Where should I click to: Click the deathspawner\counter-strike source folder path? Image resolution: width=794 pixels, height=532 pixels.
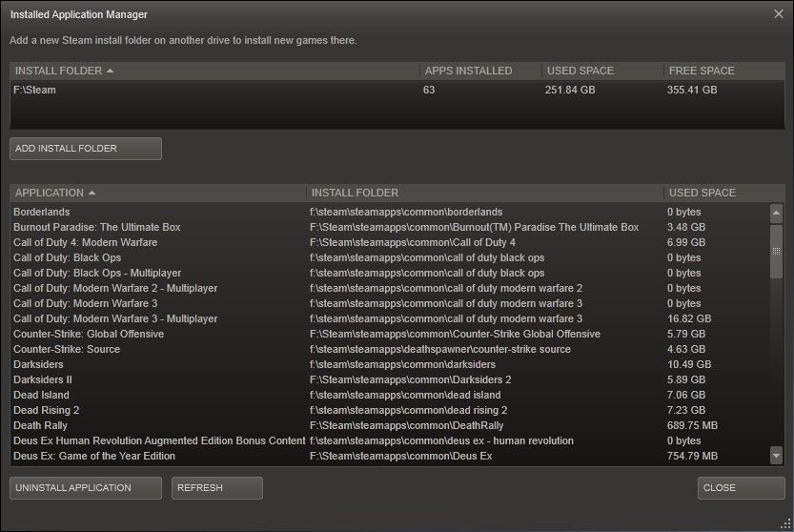(x=440, y=349)
